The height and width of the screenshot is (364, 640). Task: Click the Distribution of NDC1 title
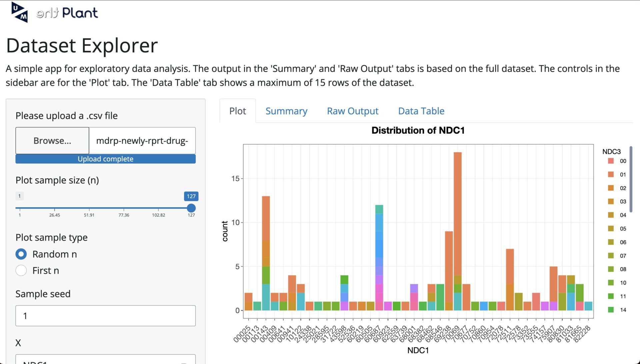point(418,130)
